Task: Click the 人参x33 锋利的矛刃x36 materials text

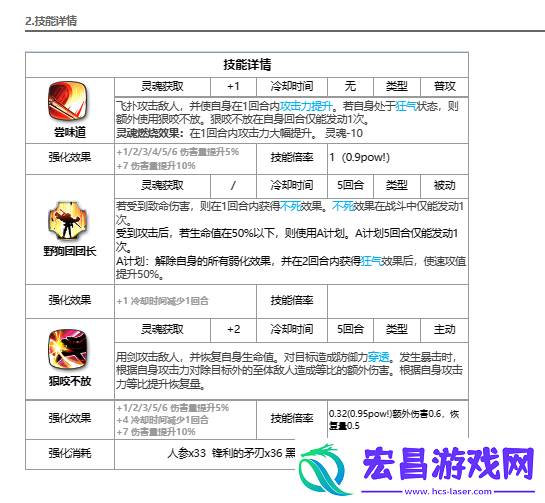Action: click(231, 453)
